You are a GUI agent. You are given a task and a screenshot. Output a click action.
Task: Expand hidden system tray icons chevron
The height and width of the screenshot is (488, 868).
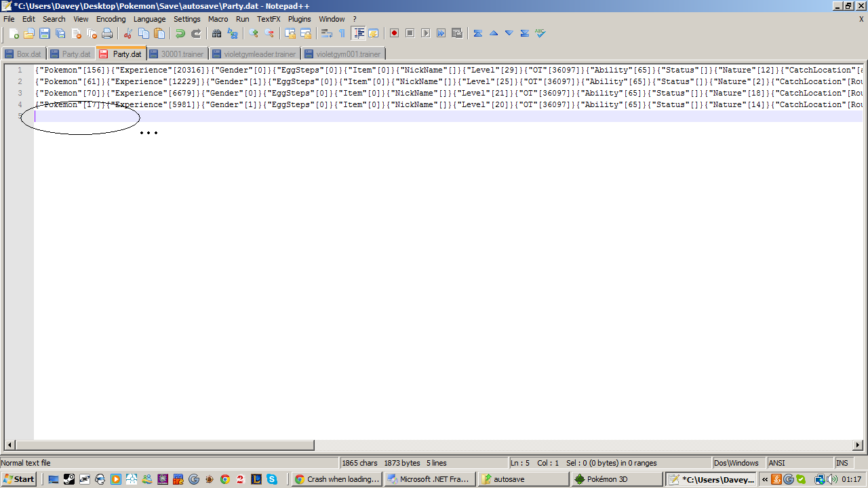click(x=764, y=479)
